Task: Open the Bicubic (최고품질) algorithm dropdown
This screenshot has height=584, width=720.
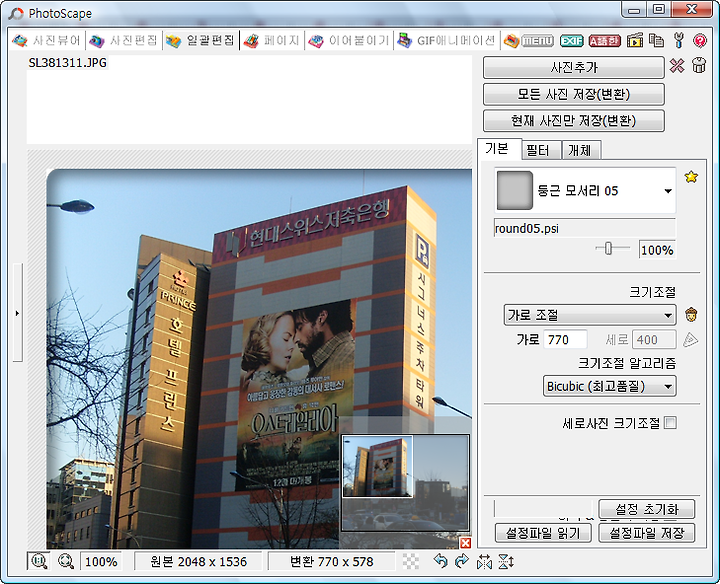Action: click(x=609, y=386)
